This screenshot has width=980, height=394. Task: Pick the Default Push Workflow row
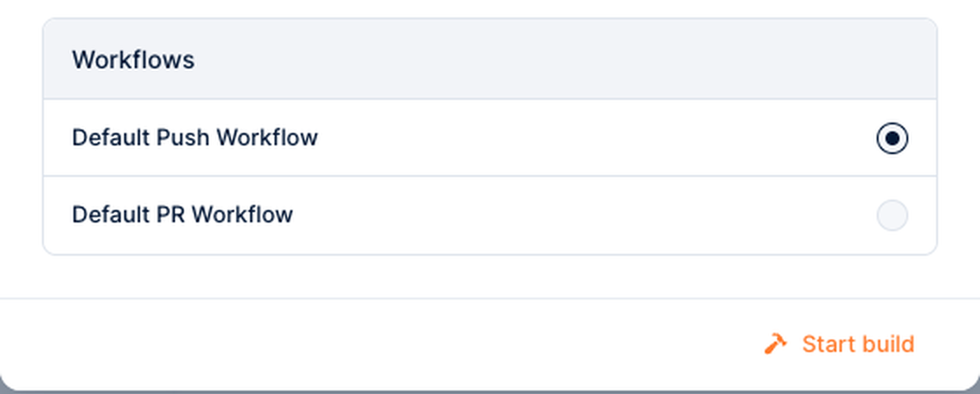click(x=490, y=137)
